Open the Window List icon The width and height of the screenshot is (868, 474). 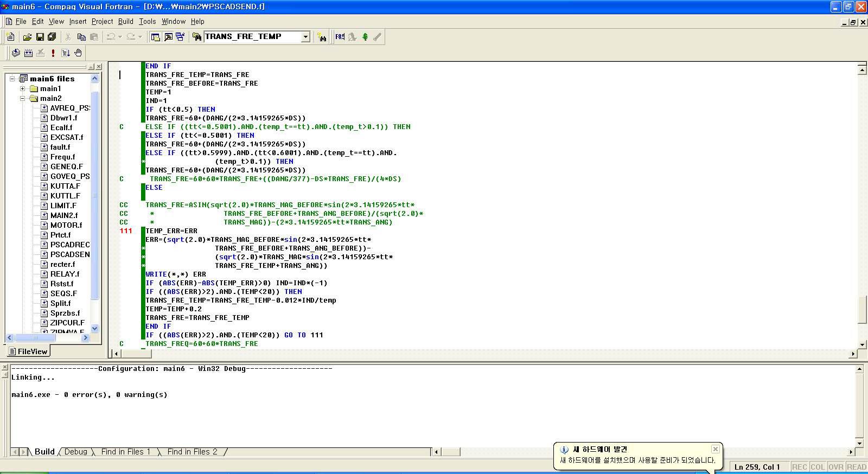point(180,37)
